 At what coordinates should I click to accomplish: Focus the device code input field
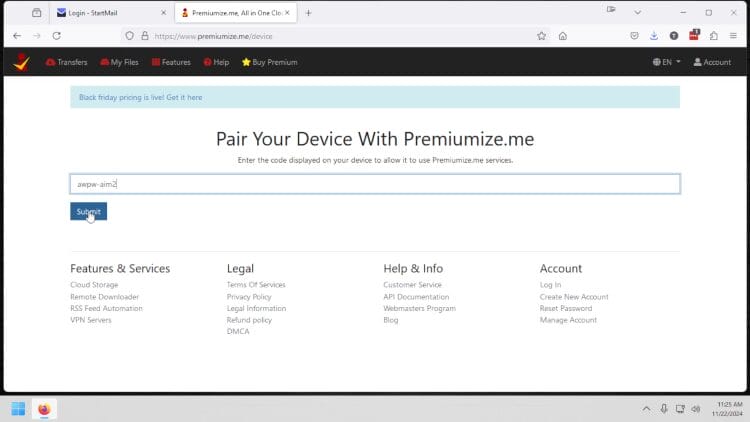[x=375, y=184]
